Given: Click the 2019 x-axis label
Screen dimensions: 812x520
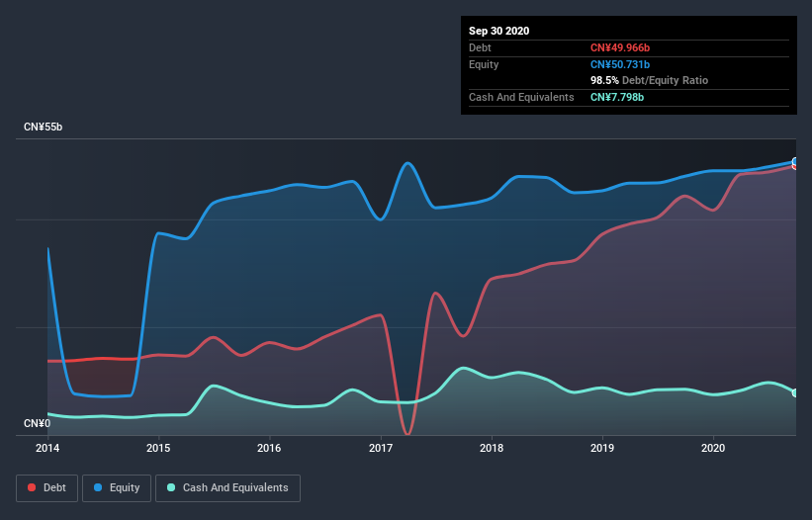Looking at the screenshot, I should 602,448.
